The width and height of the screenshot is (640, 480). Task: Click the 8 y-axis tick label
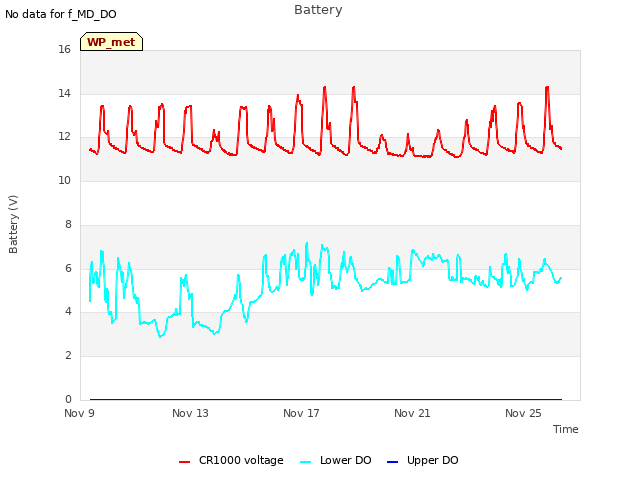pyautogui.click(x=68, y=224)
